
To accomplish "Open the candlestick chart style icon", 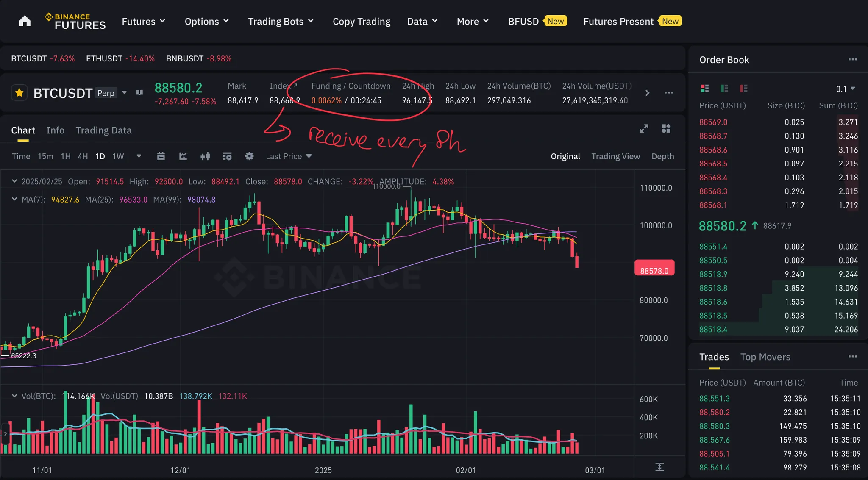I will pyautogui.click(x=205, y=156).
